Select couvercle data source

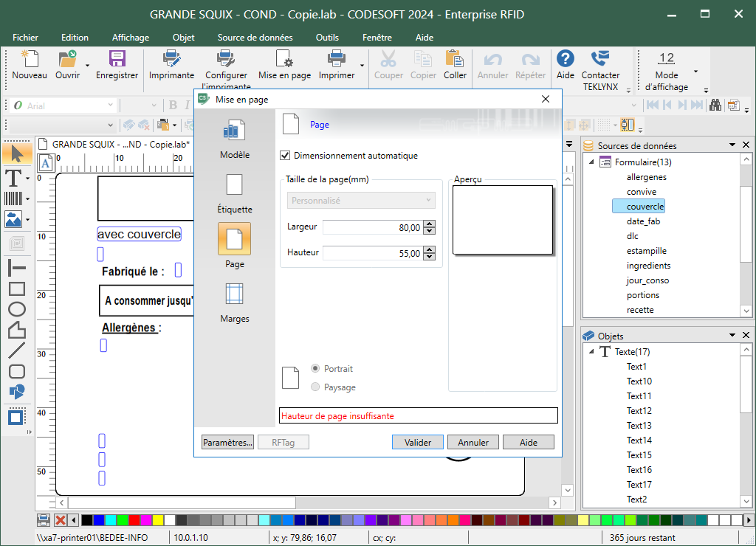pos(645,207)
